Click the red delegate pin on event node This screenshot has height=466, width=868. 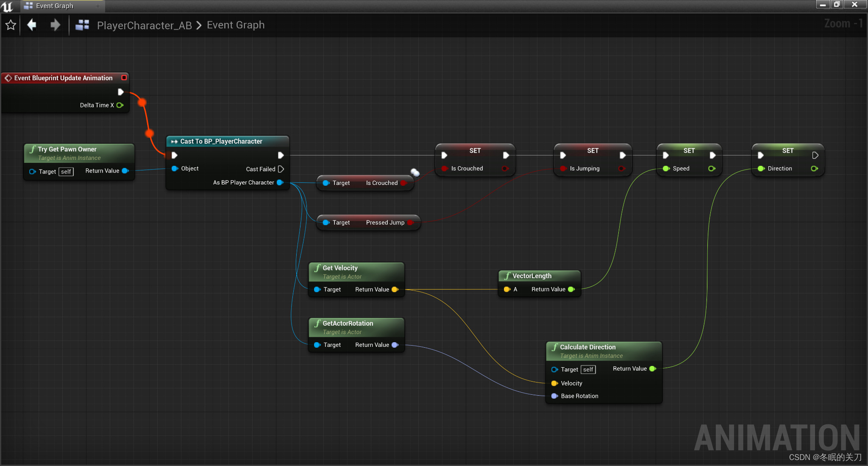click(124, 78)
